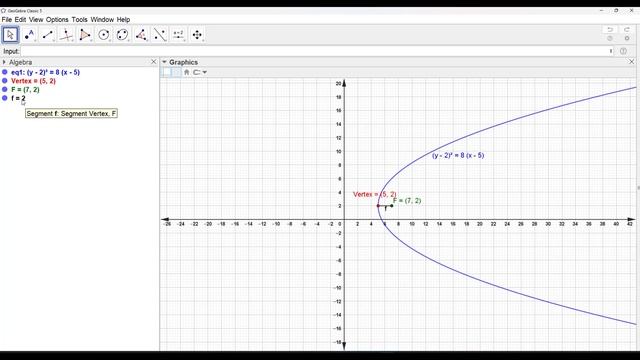Open the toolbar help icon
Image resolution: width=640 pixels, height=360 pixels.
pos(610,38)
